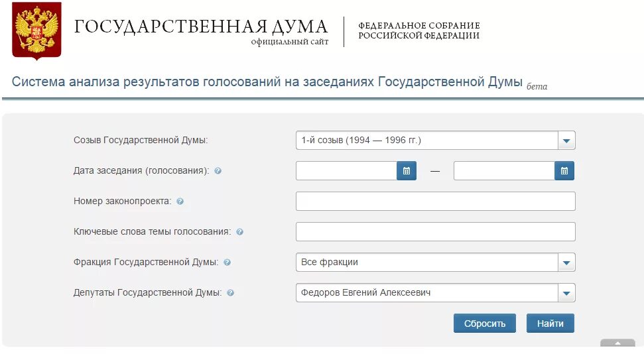Focus the start date input field
This screenshot has height=354, width=644.
(x=346, y=171)
